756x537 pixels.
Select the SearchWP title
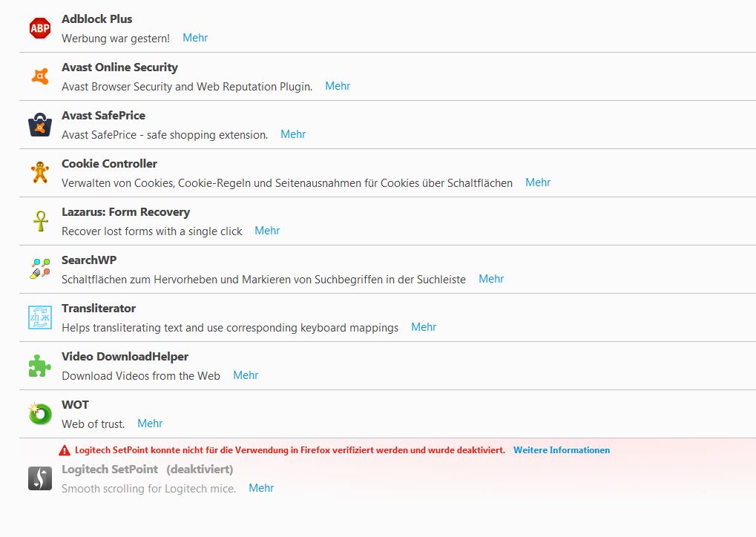coord(89,260)
